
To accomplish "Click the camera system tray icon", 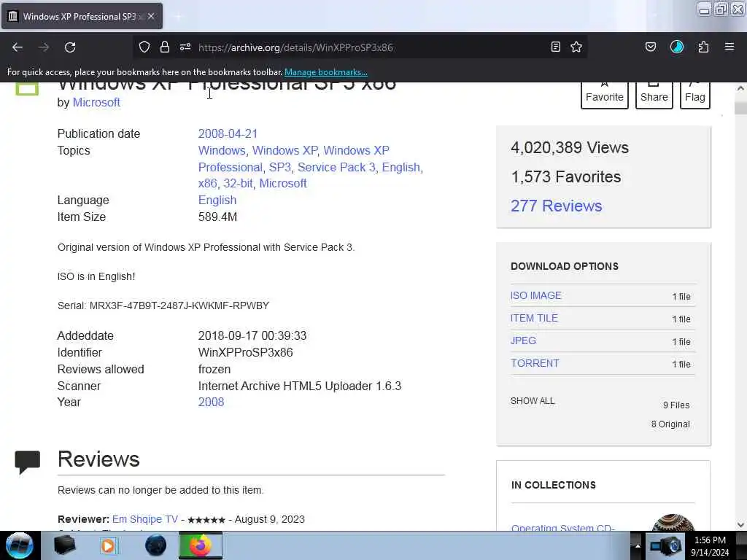I will (667, 546).
